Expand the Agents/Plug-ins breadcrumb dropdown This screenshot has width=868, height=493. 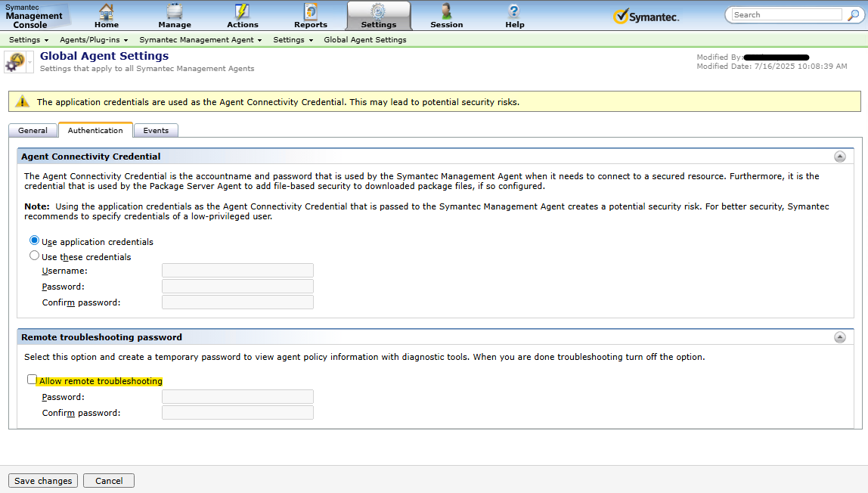point(126,40)
